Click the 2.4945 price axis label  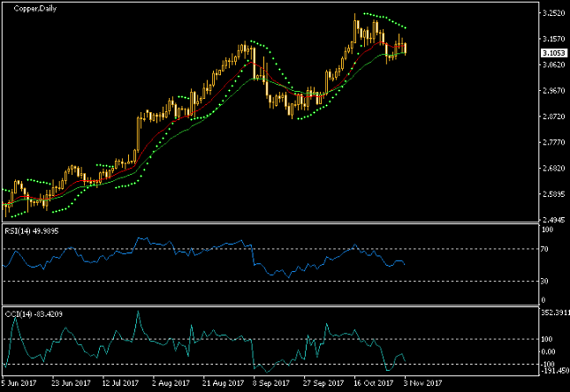pyautogui.click(x=553, y=220)
